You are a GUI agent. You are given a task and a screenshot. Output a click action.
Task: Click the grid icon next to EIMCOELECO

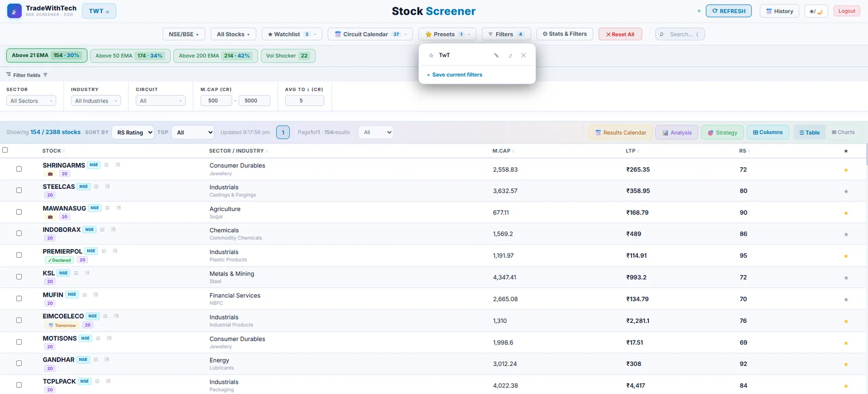tap(105, 316)
